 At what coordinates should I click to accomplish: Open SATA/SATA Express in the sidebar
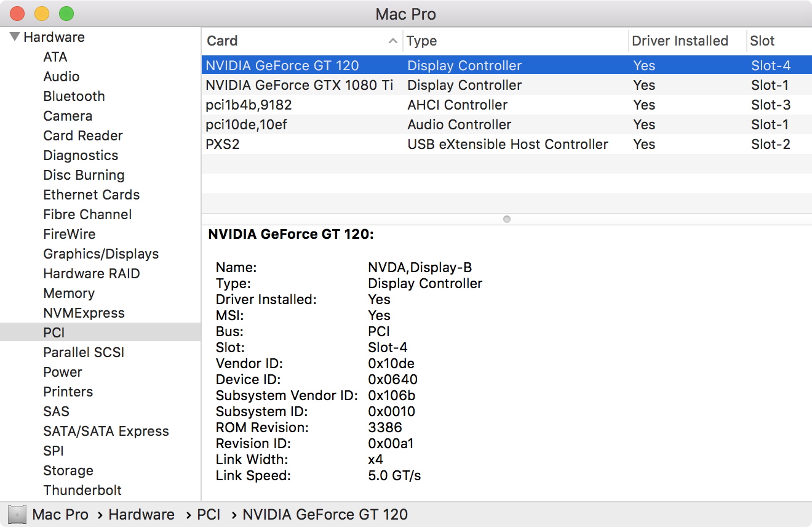coord(106,431)
